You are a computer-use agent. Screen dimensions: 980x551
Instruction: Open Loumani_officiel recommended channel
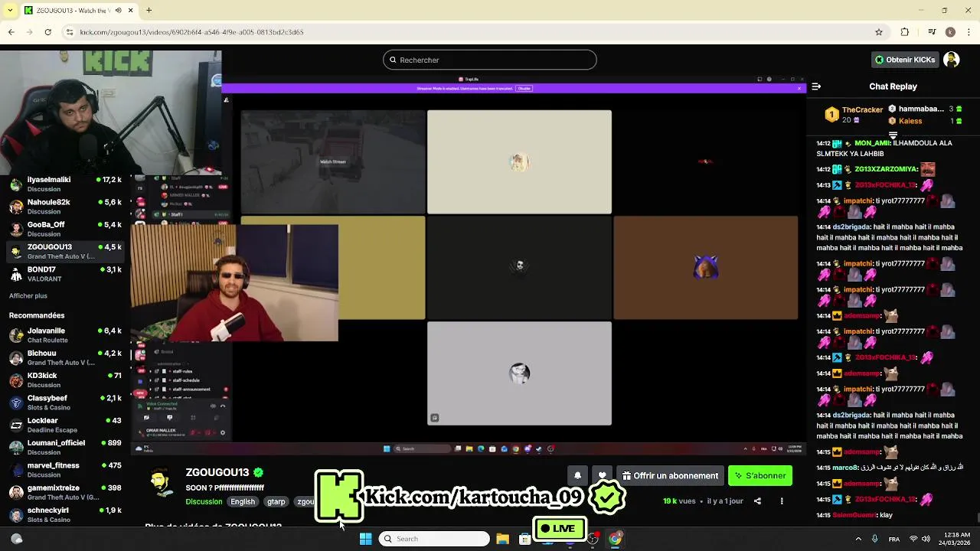point(65,447)
